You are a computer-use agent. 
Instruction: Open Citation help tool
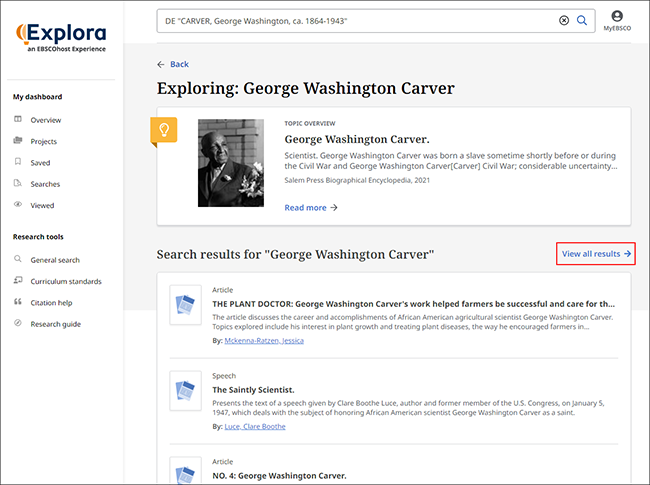[51, 303]
